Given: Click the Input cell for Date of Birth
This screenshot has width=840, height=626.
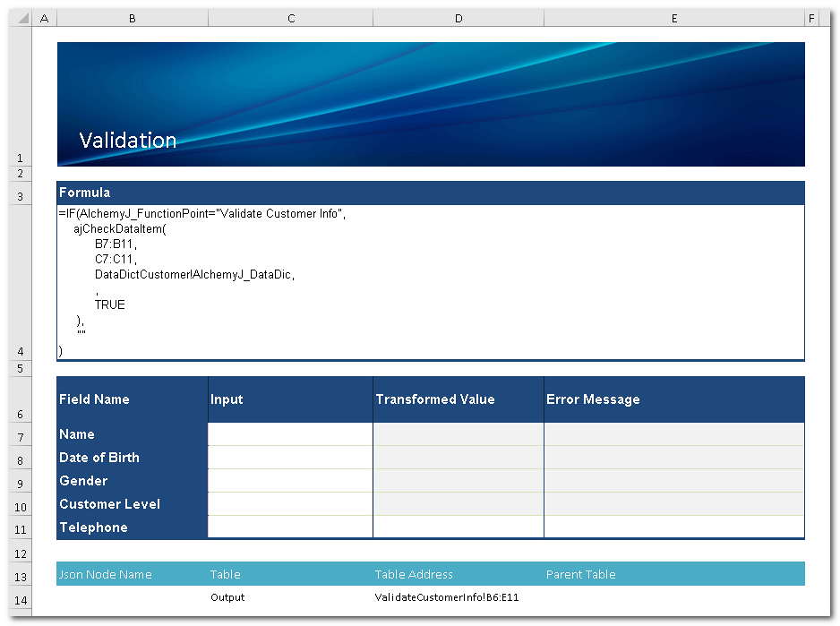Looking at the screenshot, I should 290,457.
